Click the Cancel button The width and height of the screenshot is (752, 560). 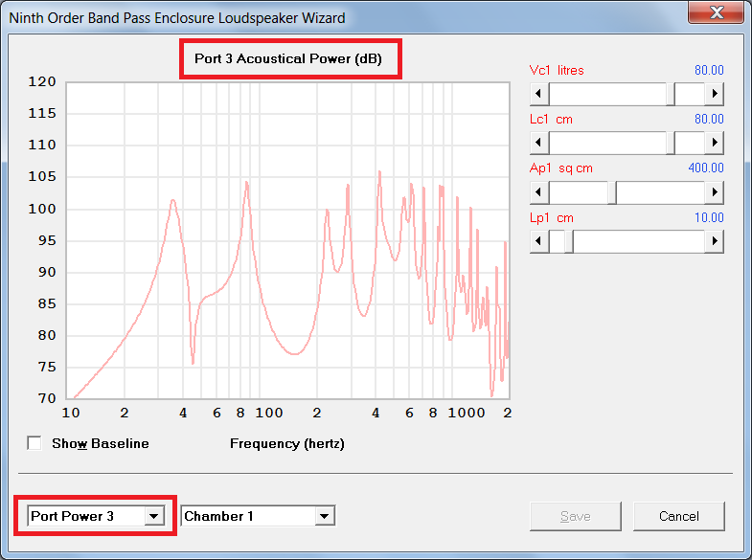(x=678, y=516)
